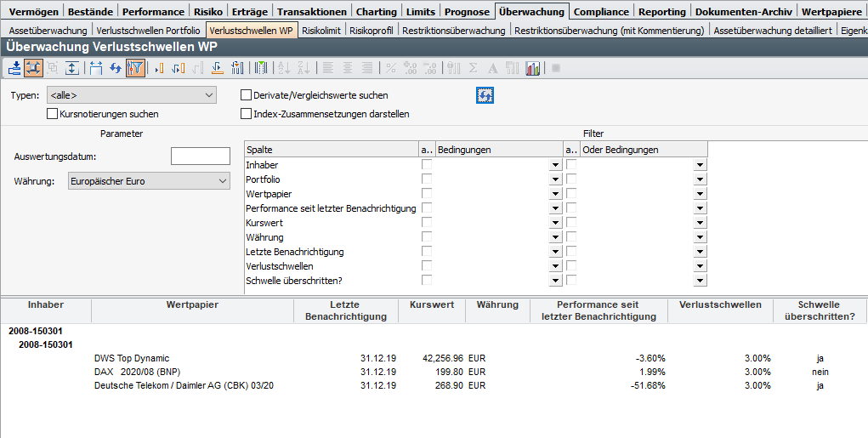Open the Typen dropdown
The image size is (868, 438).
point(209,95)
